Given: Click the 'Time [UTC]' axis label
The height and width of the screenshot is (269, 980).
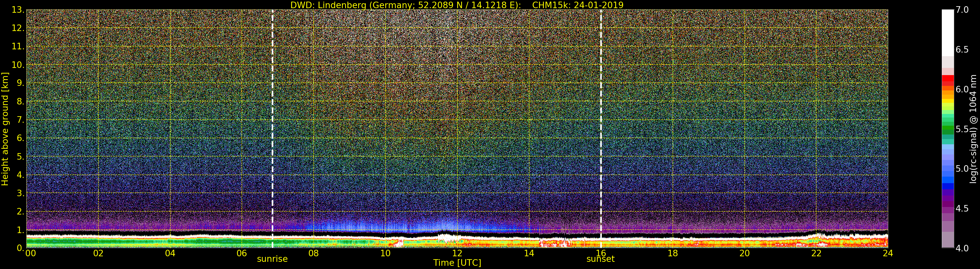Looking at the screenshot, I should tap(457, 263).
